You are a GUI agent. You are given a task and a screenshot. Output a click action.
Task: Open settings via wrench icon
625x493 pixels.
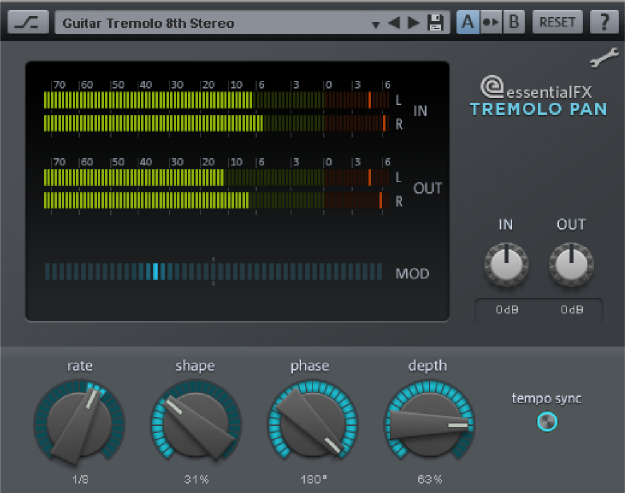click(x=604, y=57)
